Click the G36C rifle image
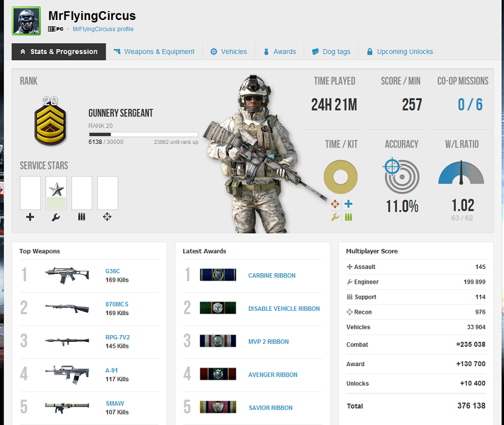This screenshot has height=425, width=504. pos(67,275)
